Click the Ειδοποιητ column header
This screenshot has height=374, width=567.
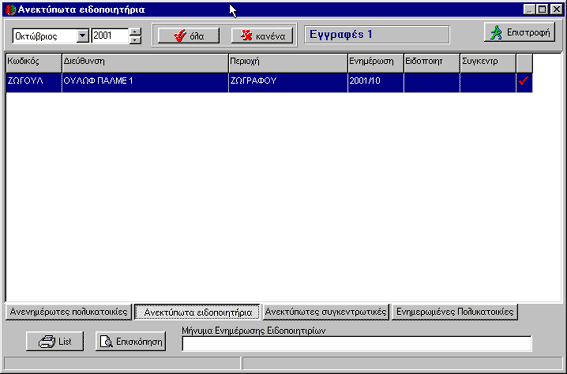(431, 63)
